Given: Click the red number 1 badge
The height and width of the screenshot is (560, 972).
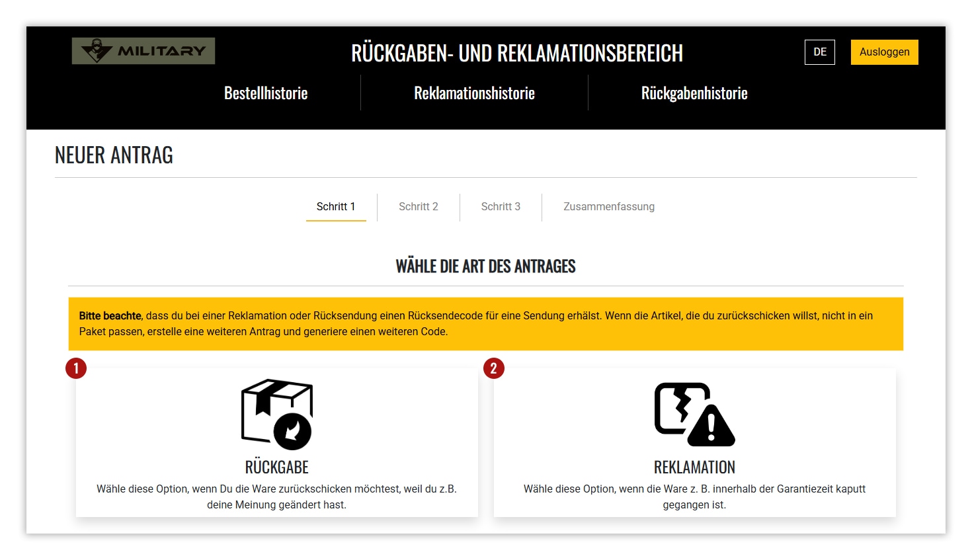Looking at the screenshot, I should 76,368.
